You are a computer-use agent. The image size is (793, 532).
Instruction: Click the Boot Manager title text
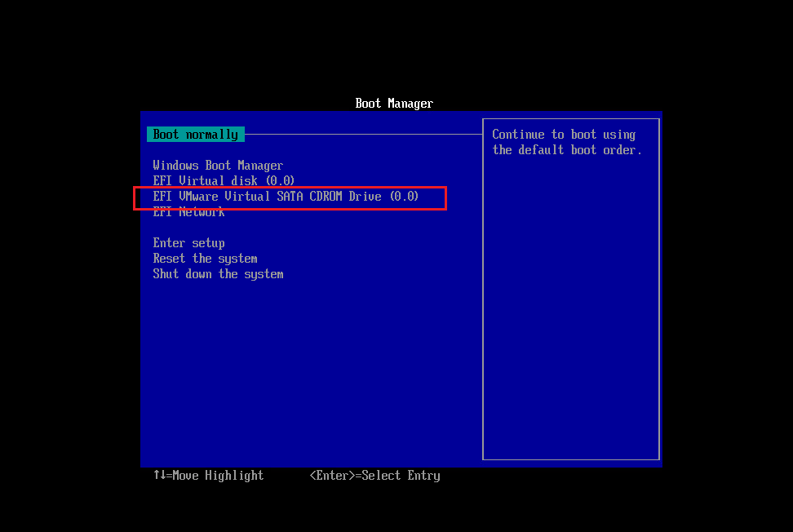(x=394, y=104)
